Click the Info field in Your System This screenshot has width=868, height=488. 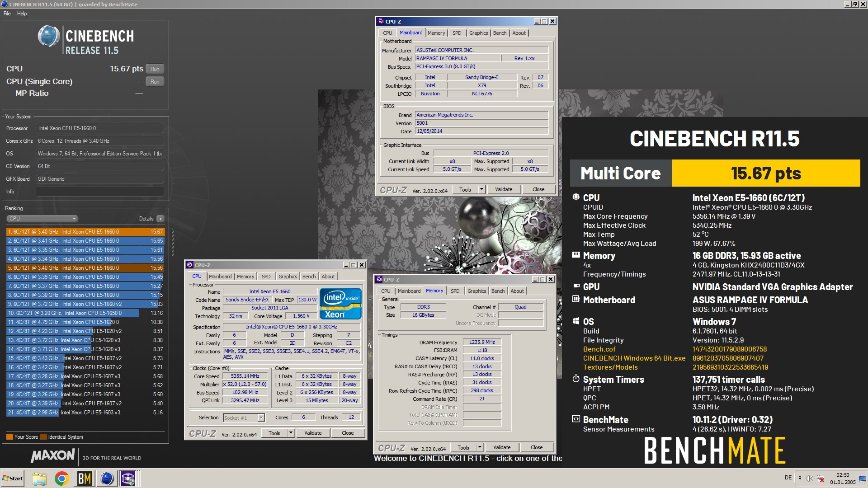click(99, 192)
